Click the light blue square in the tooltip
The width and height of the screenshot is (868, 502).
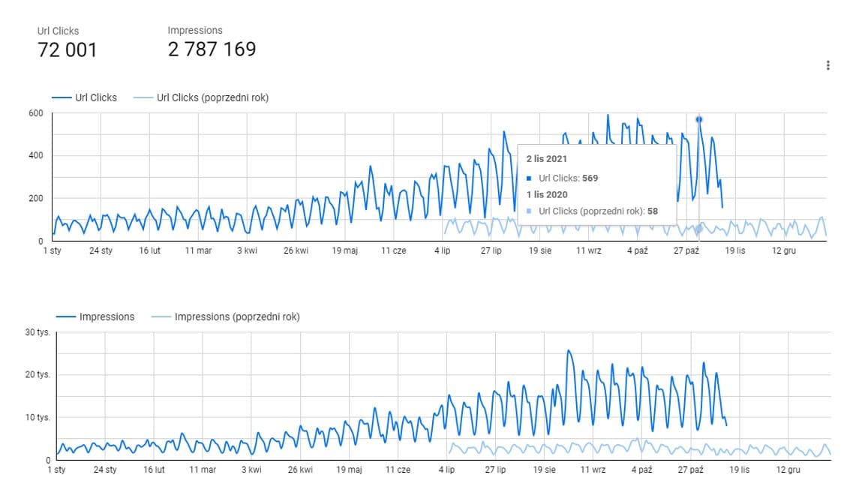click(x=530, y=212)
